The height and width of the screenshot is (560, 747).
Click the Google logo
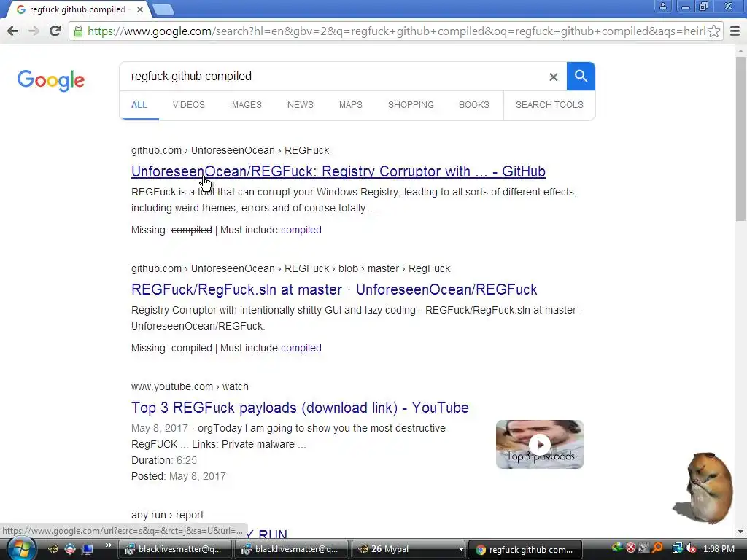point(51,80)
